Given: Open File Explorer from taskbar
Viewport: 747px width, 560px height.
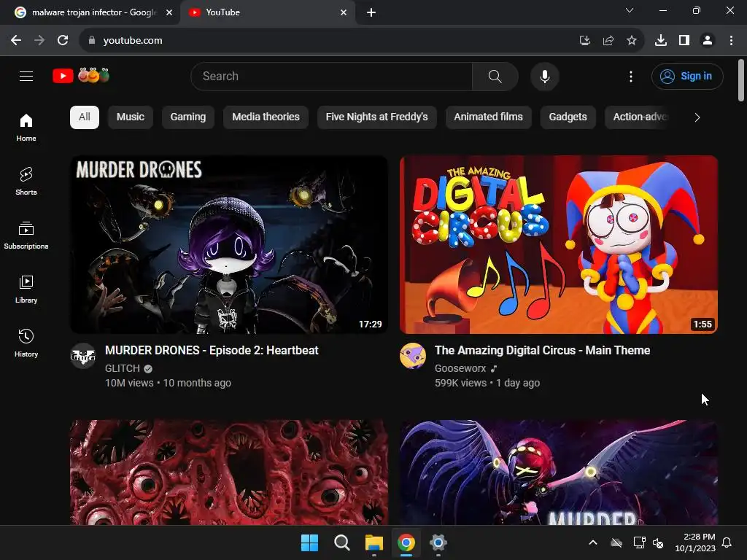Looking at the screenshot, I should pyautogui.click(x=374, y=542).
